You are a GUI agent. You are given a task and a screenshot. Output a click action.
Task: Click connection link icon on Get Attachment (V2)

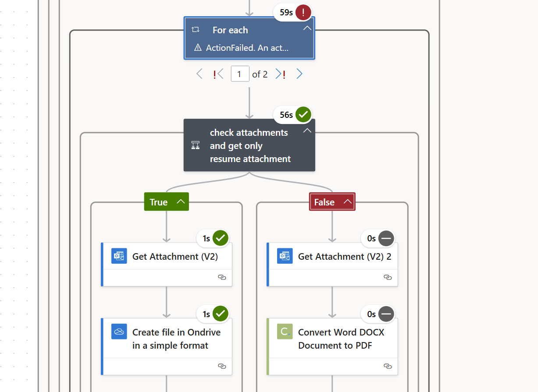[222, 277]
